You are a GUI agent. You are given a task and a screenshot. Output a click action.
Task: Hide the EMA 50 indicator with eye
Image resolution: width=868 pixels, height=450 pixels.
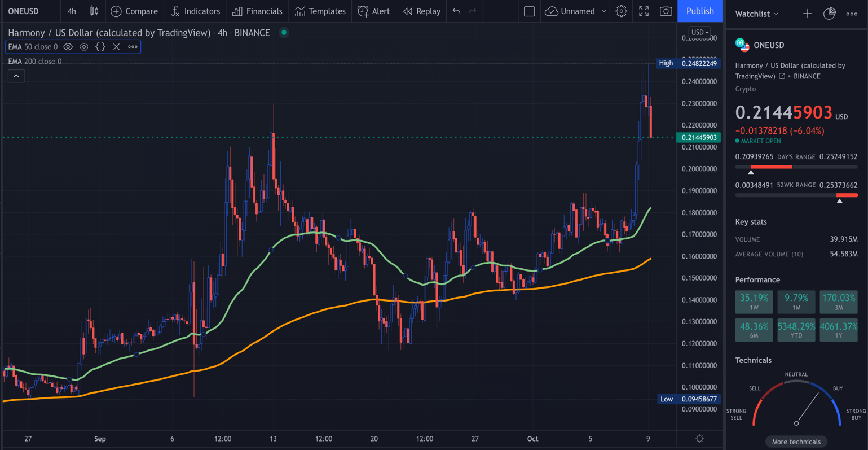coord(68,47)
